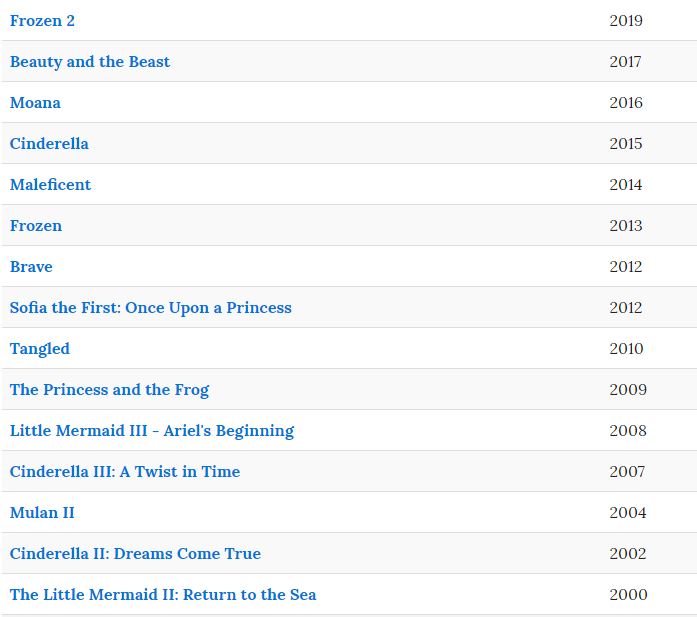The width and height of the screenshot is (697, 617).
Task: Click the 2010 year next to Tangled
Action: point(626,349)
